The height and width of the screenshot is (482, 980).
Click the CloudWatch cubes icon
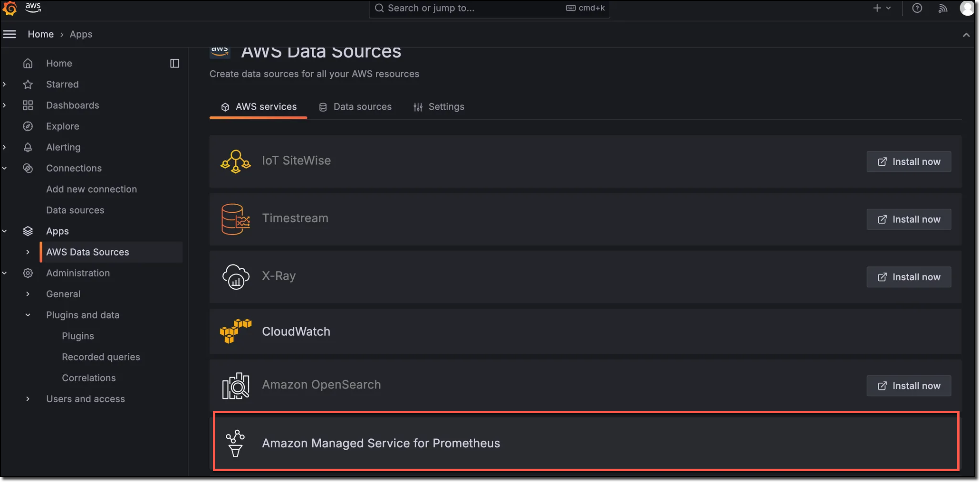(x=235, y=331)
